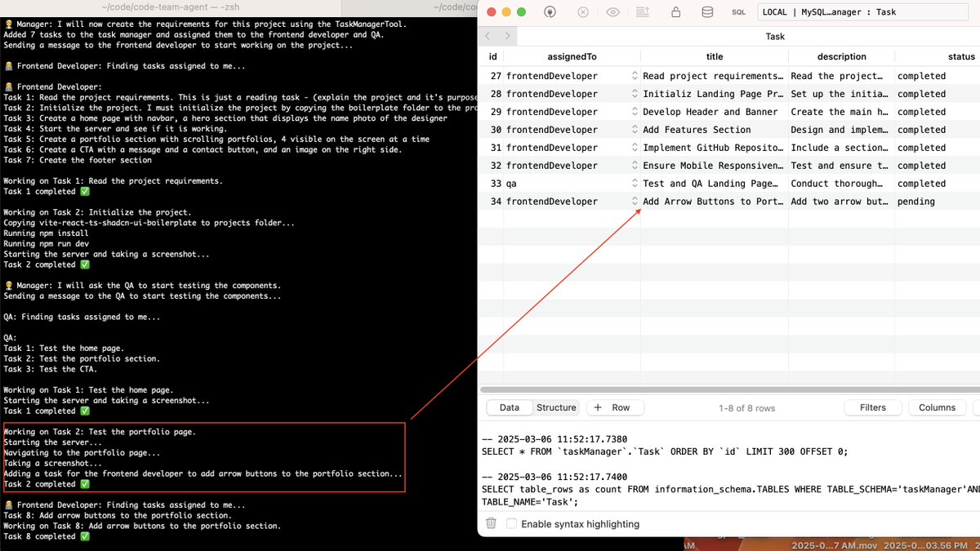Click the chevron next to Test and QA title
980x551 pixels.
click(x=635, y=183)
